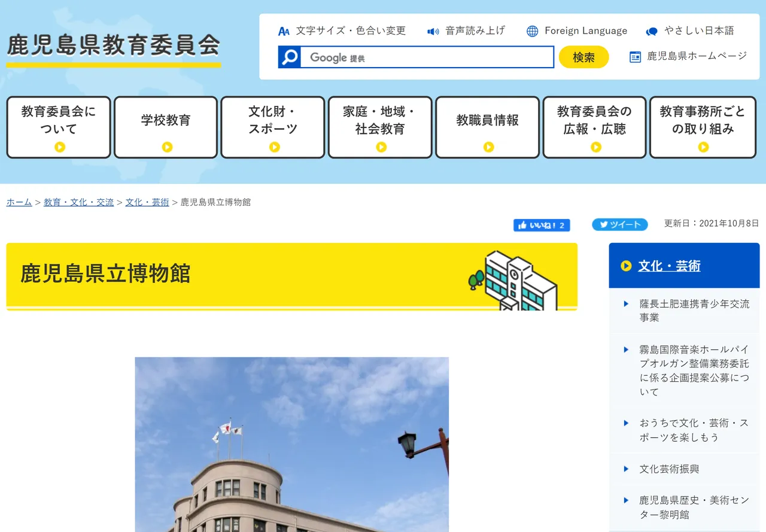Viewport: 766px width, 532px height.
Task: Click the Facebook いいね! button
Action: coord(542,225)
